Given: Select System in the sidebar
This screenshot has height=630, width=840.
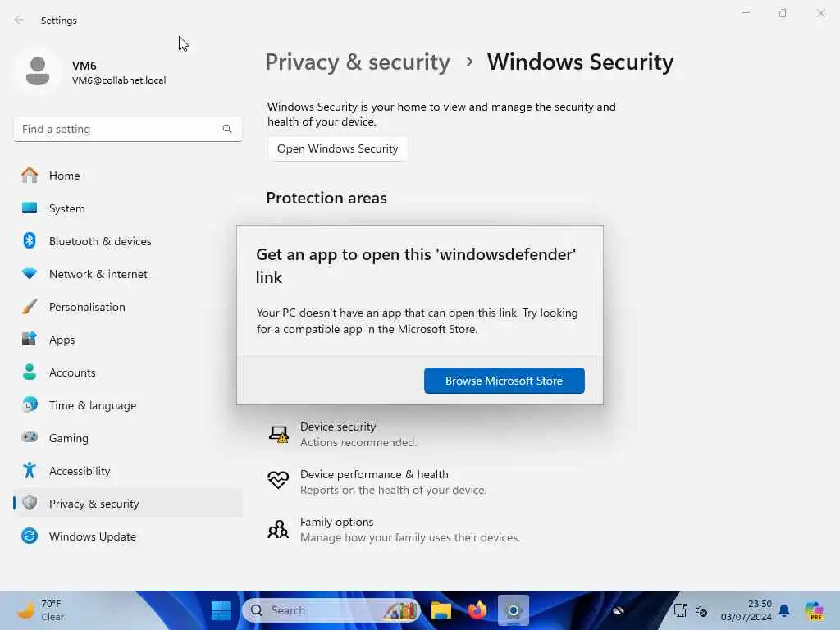Looking at the screenshot, I should 66,208.
